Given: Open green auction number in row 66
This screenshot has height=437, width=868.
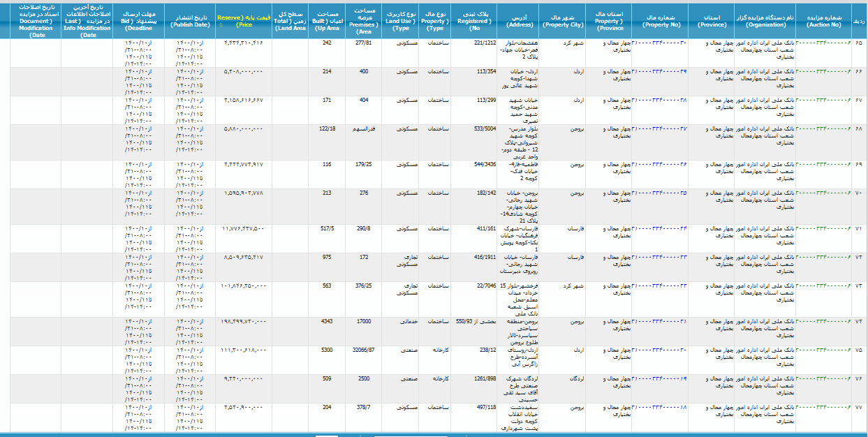Looking at the screenshot, I should click(823, 71).
